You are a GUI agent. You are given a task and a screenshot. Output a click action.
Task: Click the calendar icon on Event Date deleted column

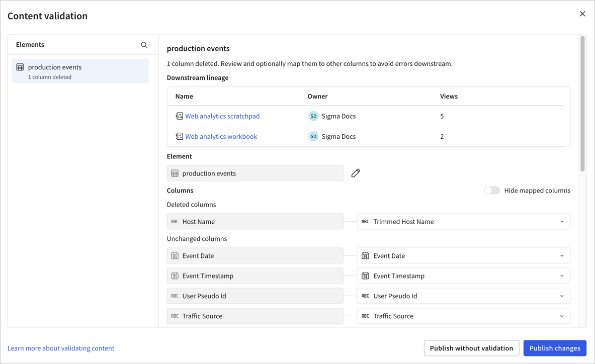point(175,255)
